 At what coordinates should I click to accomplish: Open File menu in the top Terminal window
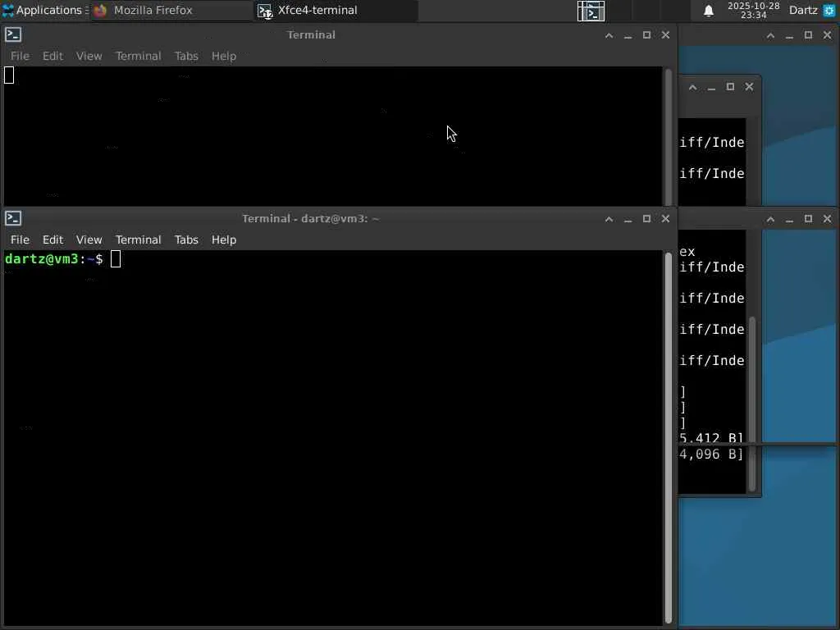[20, 56]
